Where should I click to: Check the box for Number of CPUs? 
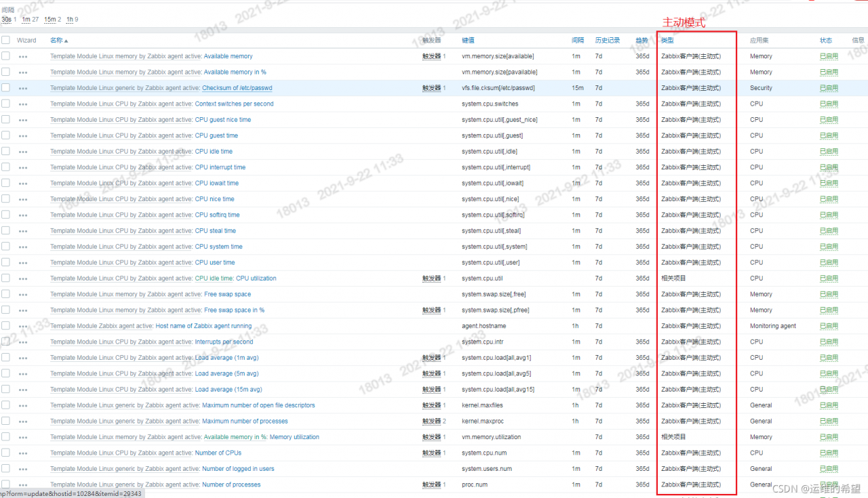click(5, 453)
